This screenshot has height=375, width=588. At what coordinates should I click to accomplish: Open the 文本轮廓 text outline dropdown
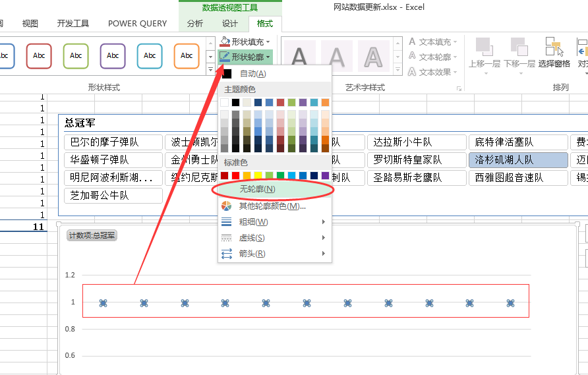(432, 57)
